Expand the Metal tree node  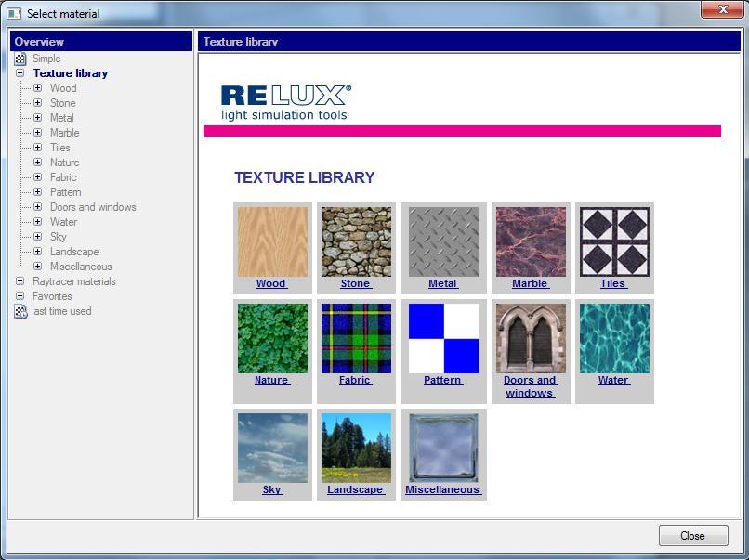(x=38, y=117)
